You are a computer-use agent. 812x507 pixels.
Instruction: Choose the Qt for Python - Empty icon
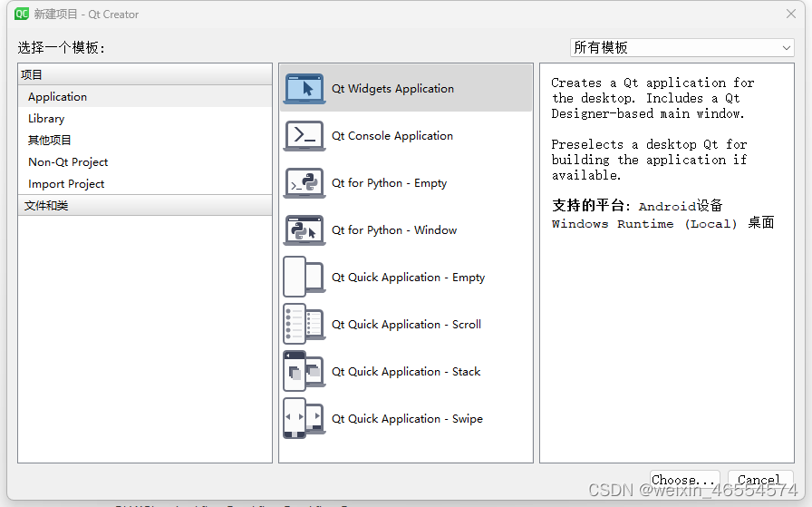pos(304,183)
